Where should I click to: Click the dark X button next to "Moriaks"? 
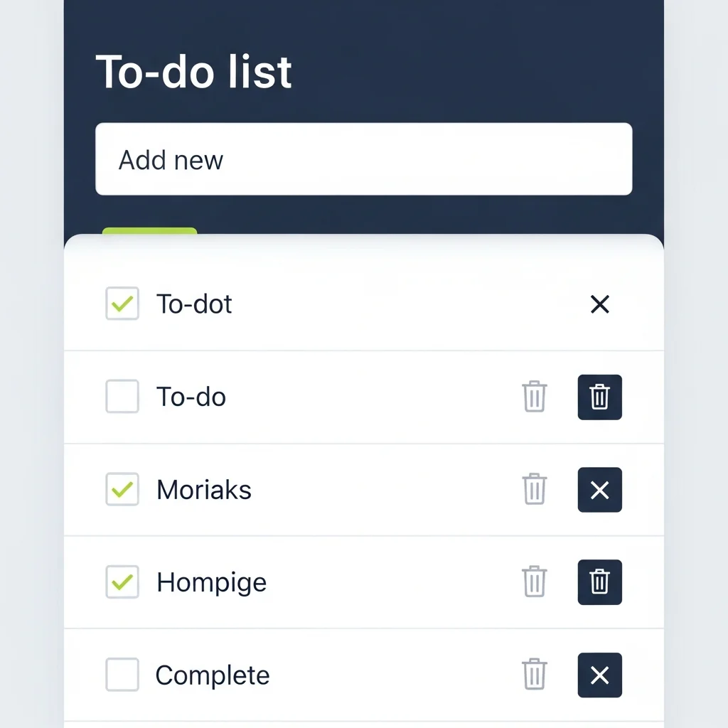[599, 490]
